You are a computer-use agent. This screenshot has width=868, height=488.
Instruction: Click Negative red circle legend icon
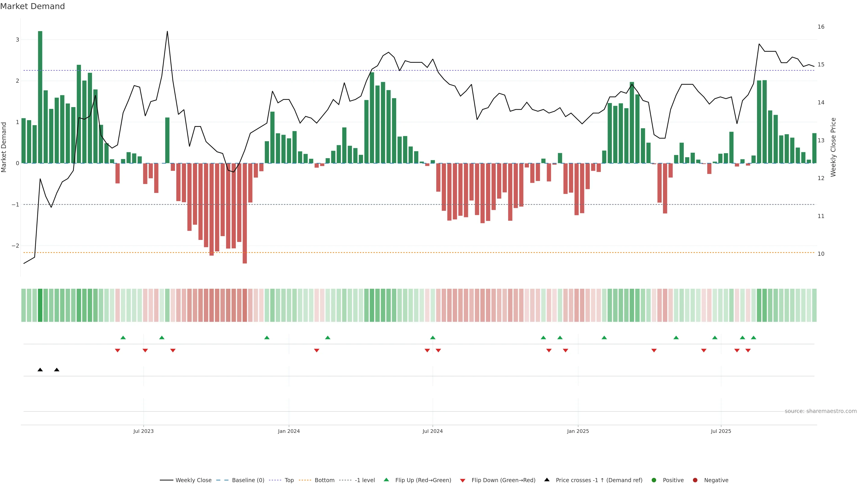tap(695, 480)
